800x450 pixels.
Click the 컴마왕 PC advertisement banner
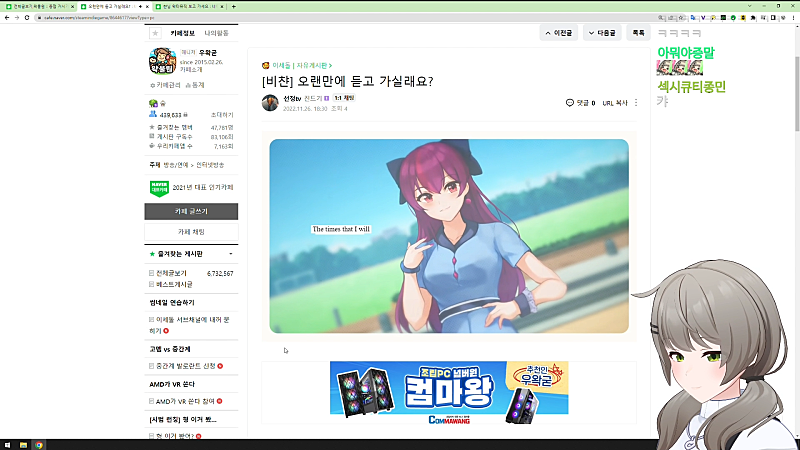click(x=449, y=393)
